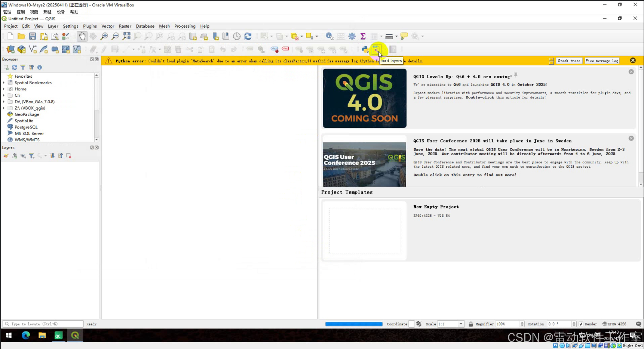This screenshot has width=644, height=349.
Task: Click the New SpatiaLite Layer feather icon
Action: click(x=44, y=49)
